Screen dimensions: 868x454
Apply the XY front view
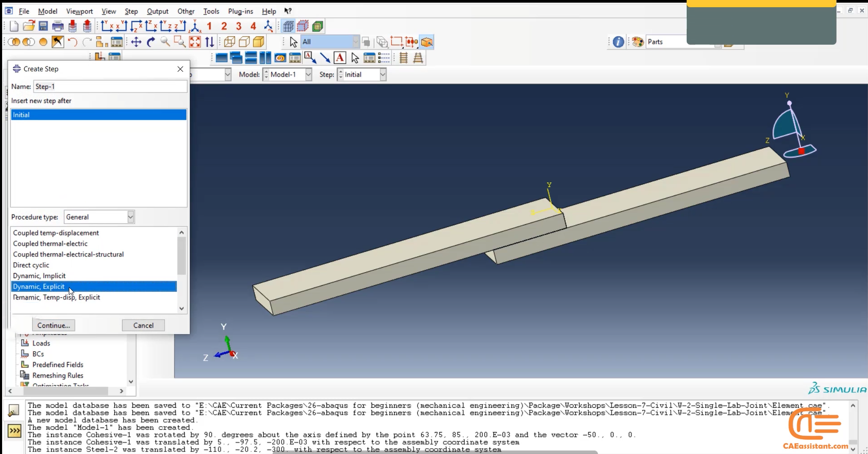click(x=107, y=26)
